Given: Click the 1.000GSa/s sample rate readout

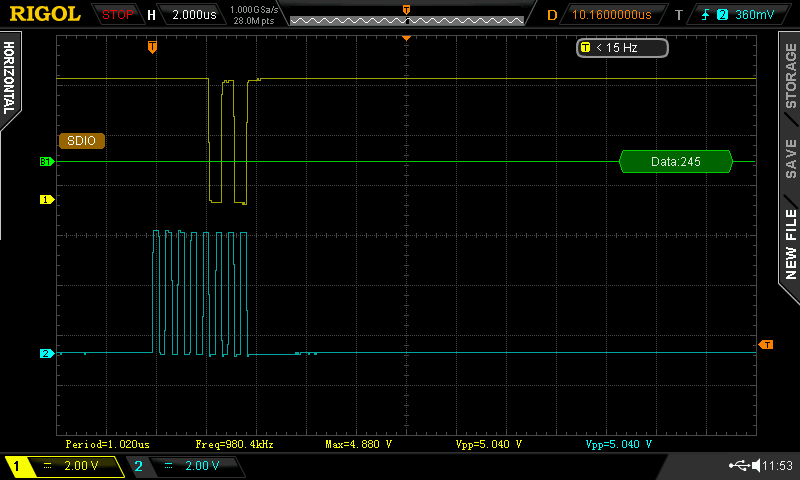Looking at the screenshot, I should (x=254, y=10).
